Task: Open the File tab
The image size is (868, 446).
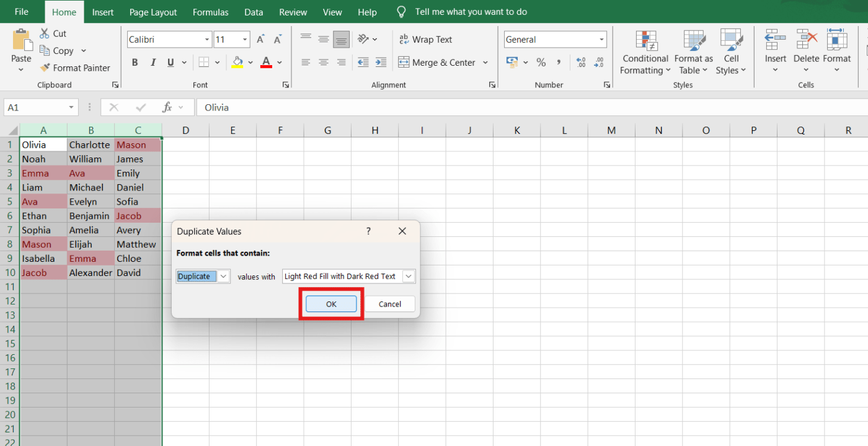Action: click(21, 12)
